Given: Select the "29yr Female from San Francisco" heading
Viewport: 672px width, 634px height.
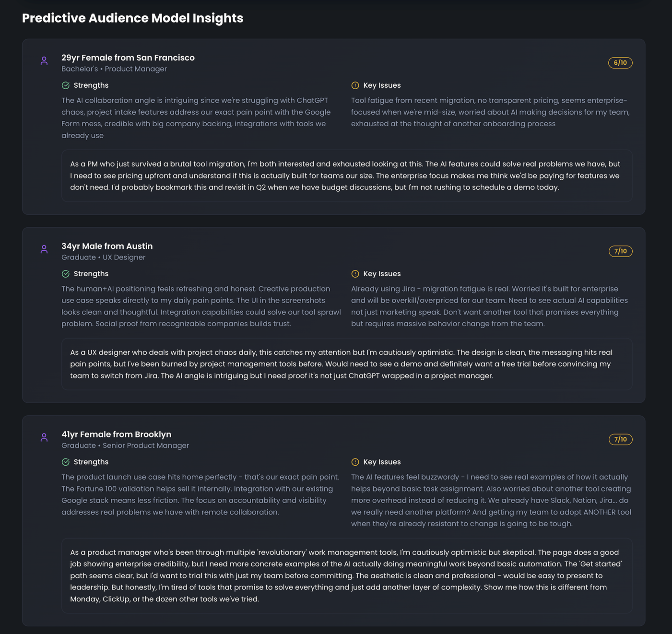Looking at the screenshot, I should (128, 58).
